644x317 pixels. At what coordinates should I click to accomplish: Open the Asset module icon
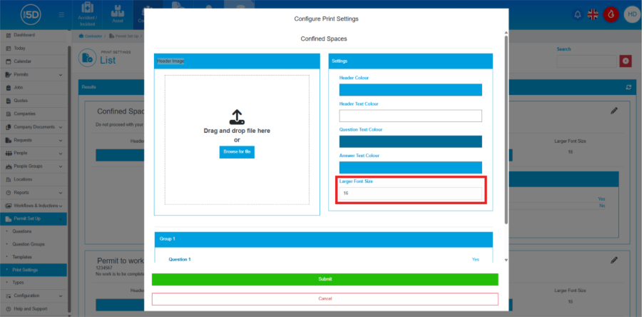tap(118, 14)
